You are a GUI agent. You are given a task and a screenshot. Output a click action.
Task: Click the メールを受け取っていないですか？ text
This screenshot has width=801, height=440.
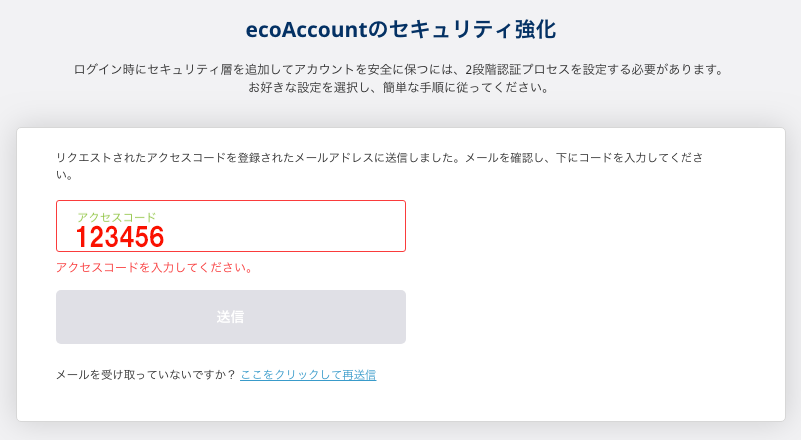tap(146, 375)
